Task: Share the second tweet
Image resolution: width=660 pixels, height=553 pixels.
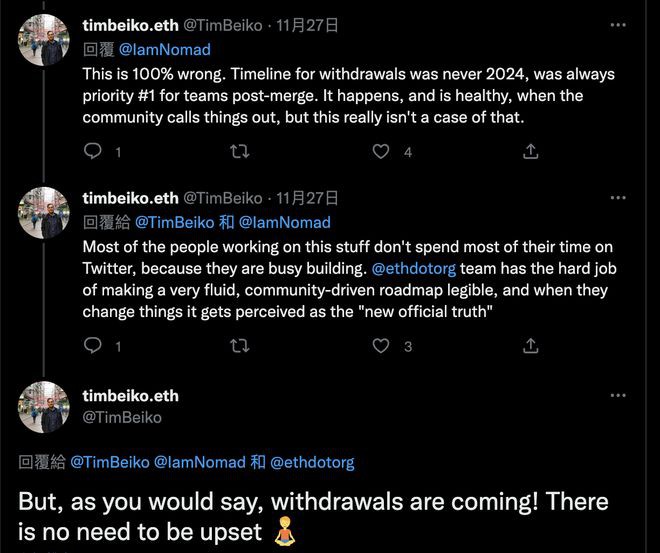Action: [x=531, y=346]
